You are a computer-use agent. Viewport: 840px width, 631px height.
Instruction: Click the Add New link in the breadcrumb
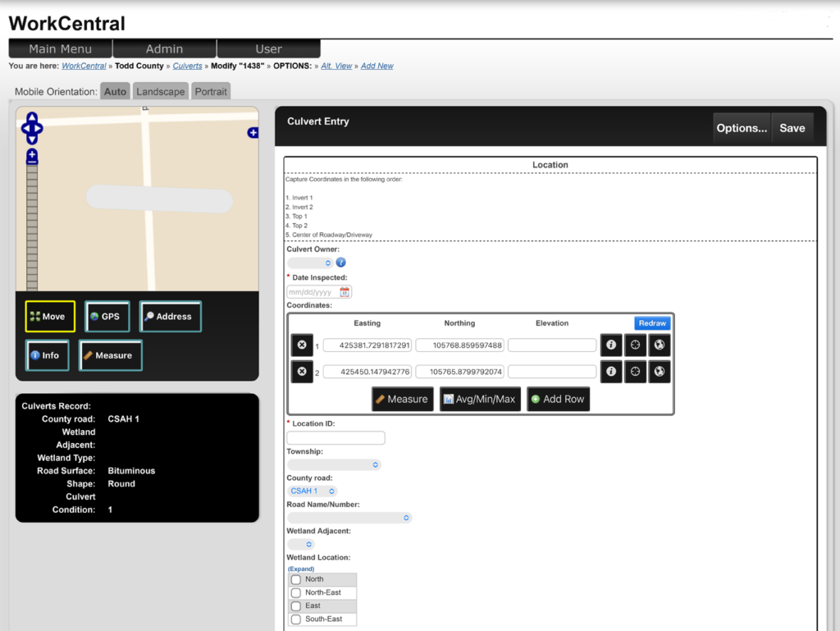click(x=377, y=66)
